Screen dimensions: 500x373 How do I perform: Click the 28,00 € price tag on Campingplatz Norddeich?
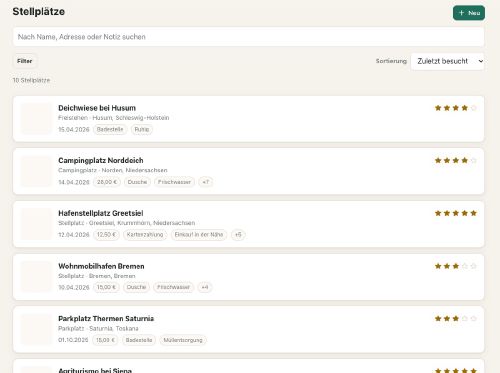107,182
